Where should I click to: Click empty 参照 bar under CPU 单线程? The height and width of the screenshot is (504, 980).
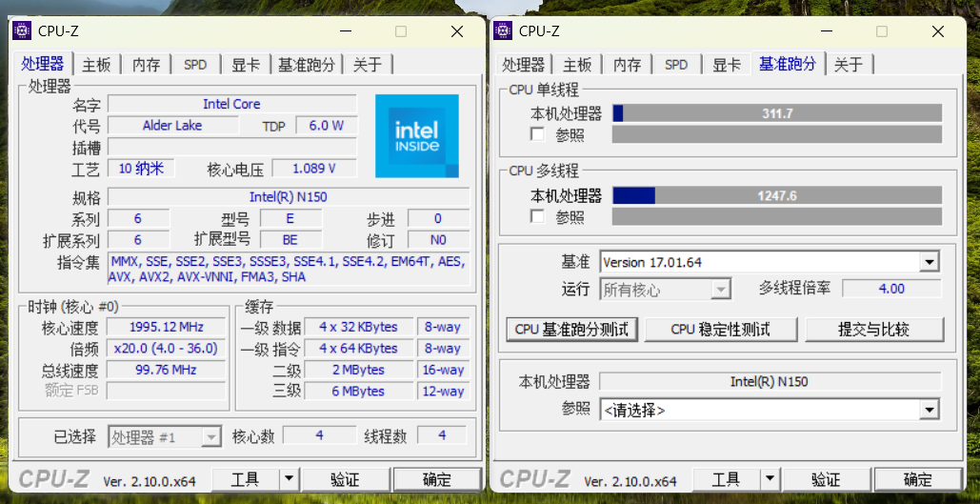click(x=777, y=133)
